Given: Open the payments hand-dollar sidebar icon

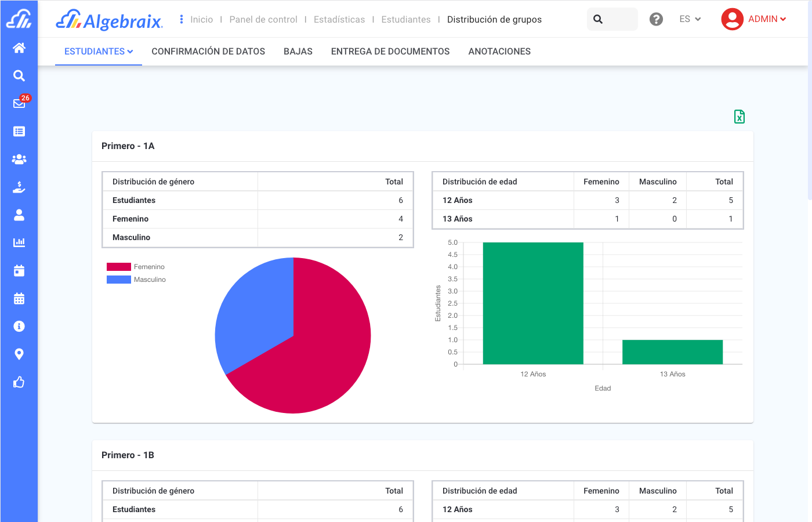Looking at the screenshot, I should point(19,187).
